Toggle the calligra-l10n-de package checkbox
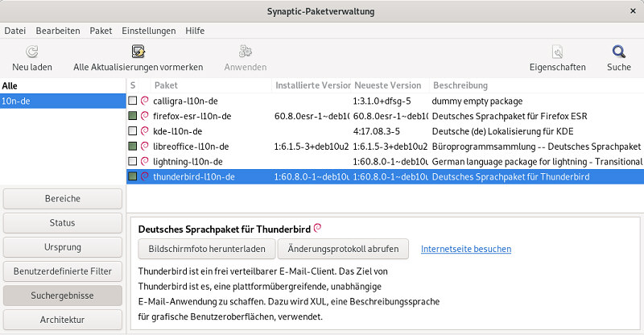 (133, 101)
